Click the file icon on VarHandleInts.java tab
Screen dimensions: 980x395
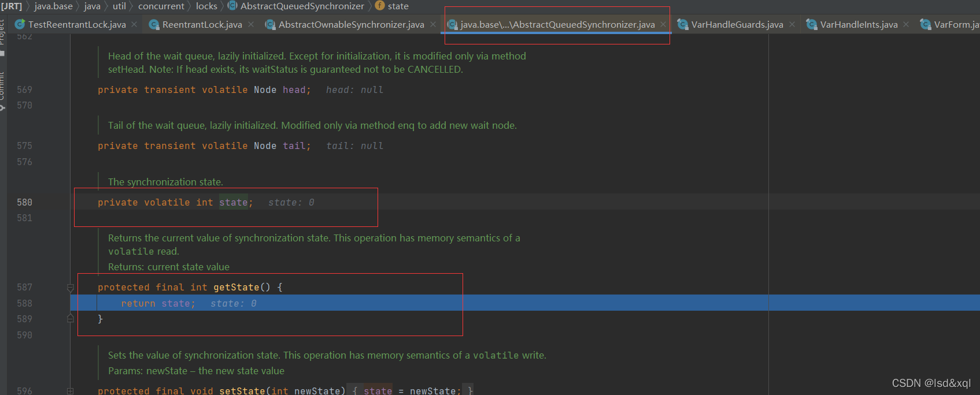point(812,24)
